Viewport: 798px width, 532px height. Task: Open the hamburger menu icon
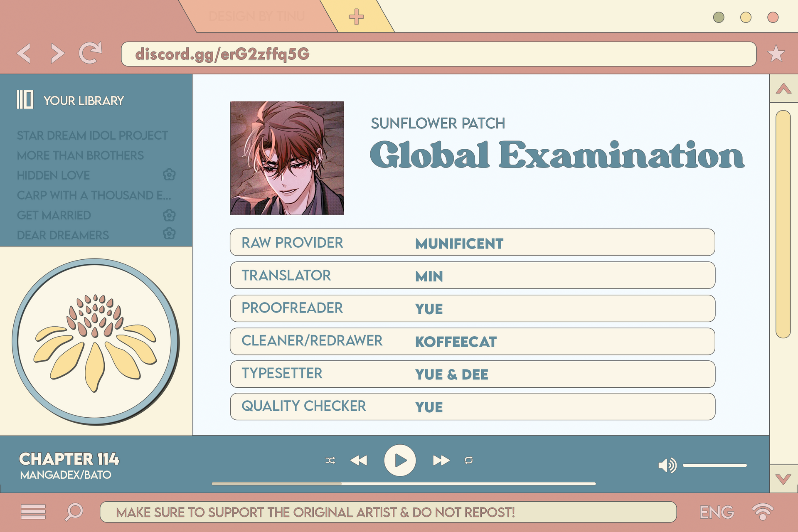coord(33,512)
